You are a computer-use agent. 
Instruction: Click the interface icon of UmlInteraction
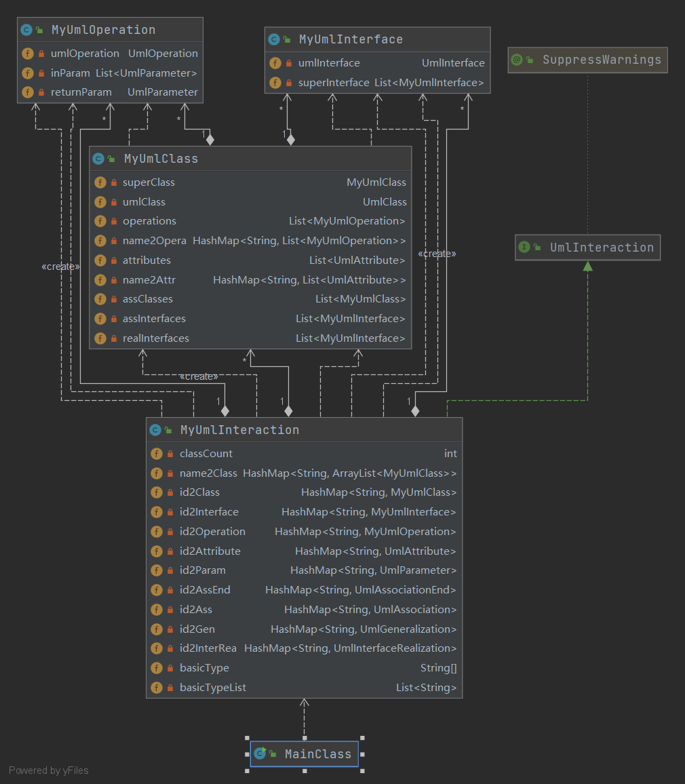(524, 247)
